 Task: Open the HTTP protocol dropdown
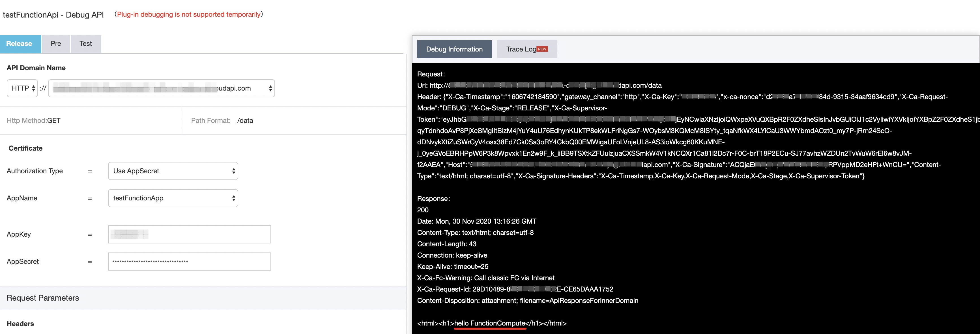[x=22, y=88]
